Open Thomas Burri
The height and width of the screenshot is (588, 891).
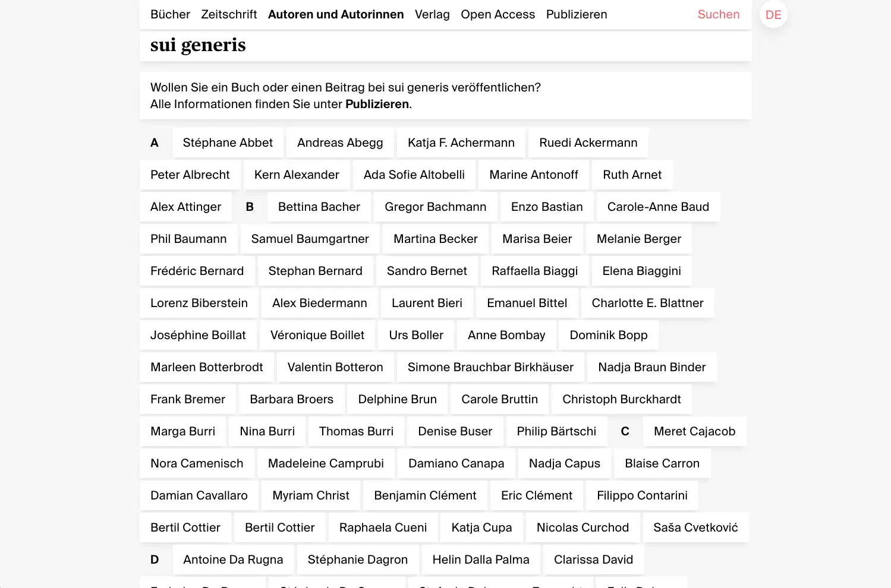tap(357, 431)
